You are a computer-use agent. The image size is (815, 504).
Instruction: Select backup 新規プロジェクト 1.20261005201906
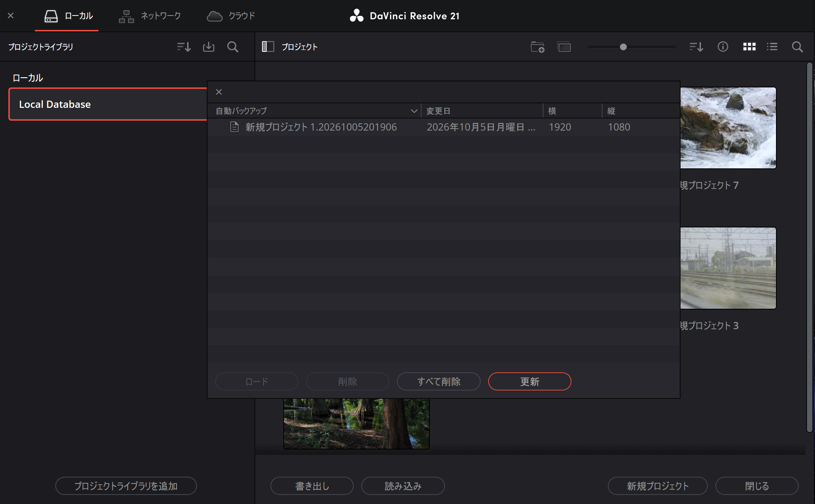click(443, 127)
